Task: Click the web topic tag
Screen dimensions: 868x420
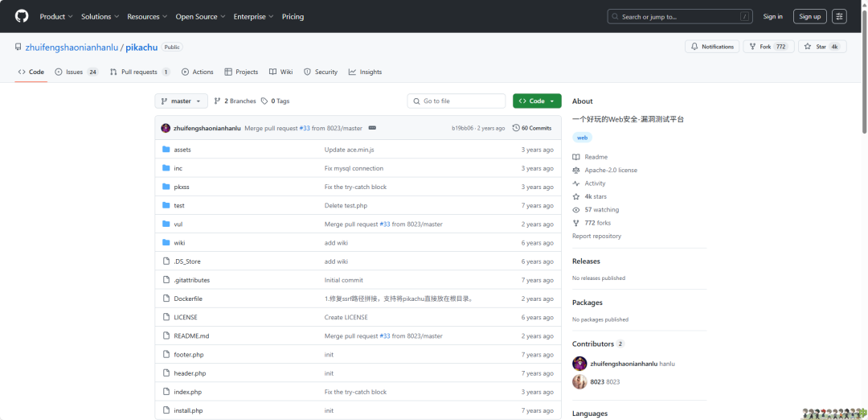Action: [x=583, y=138]
